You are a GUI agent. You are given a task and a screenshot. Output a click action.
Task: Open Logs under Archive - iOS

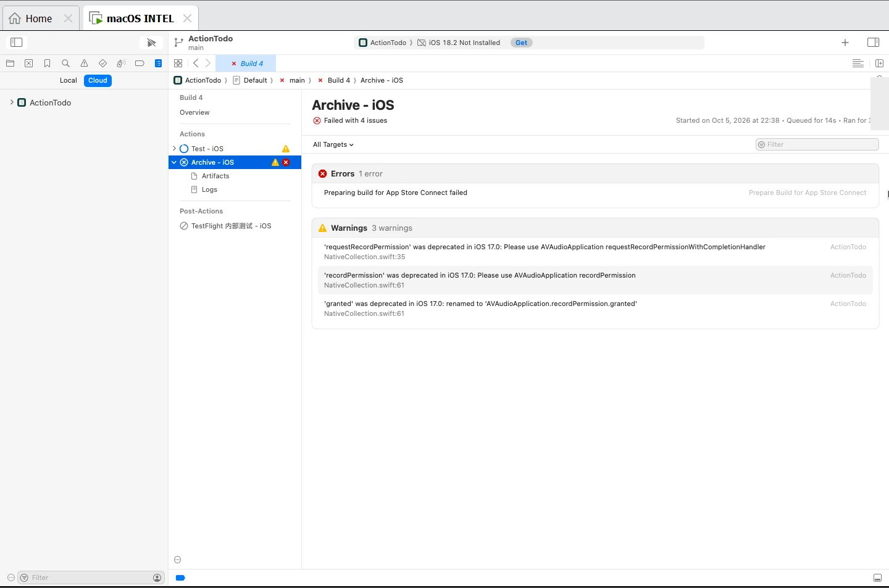(x=209, y=189)
